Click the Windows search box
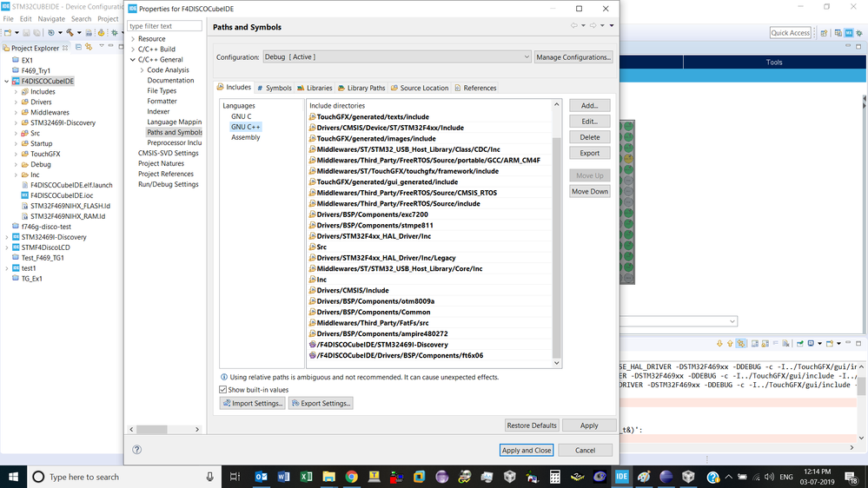This screenshot has width=868, height=488. [124, 477]
